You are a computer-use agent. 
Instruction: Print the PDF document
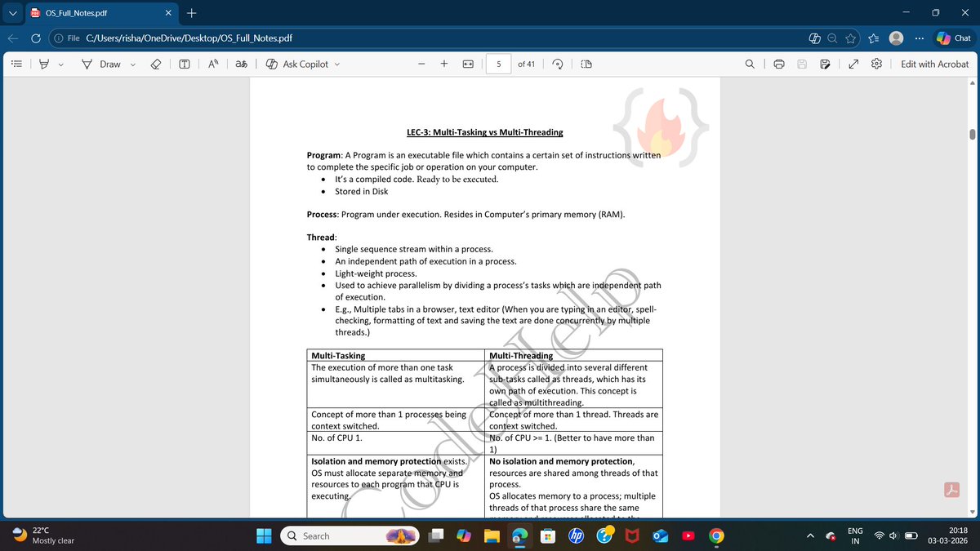(x=779, y=64)
